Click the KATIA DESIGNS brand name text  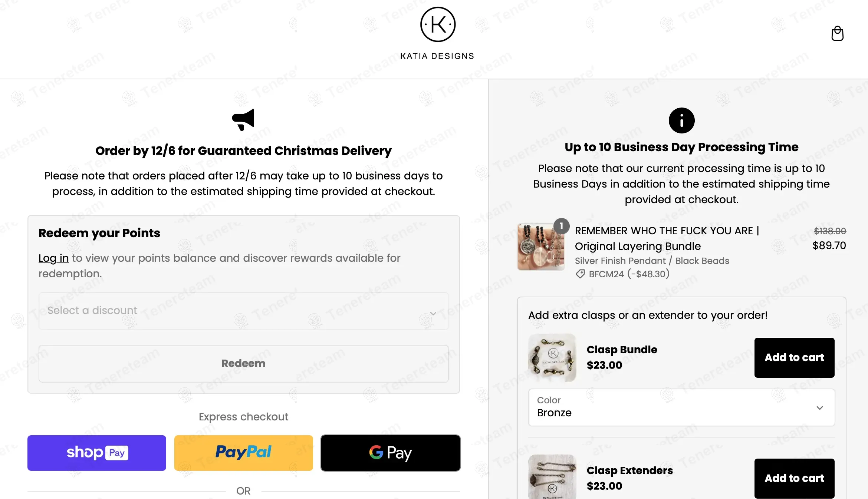[x=437, y=56]
